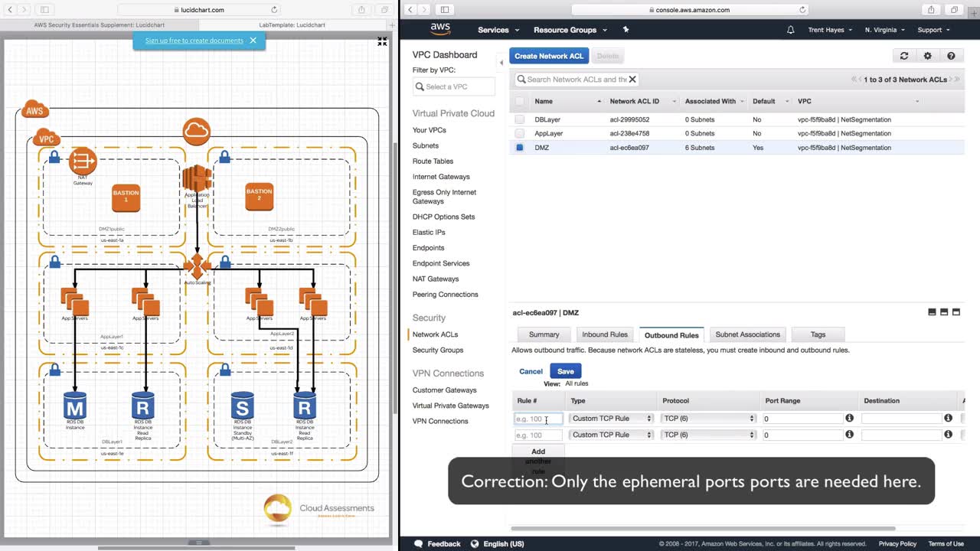The height and width of the screenshot is (551, 980).
Task: Cancel editing outbound rules
Action: click(x=531, y=371)
